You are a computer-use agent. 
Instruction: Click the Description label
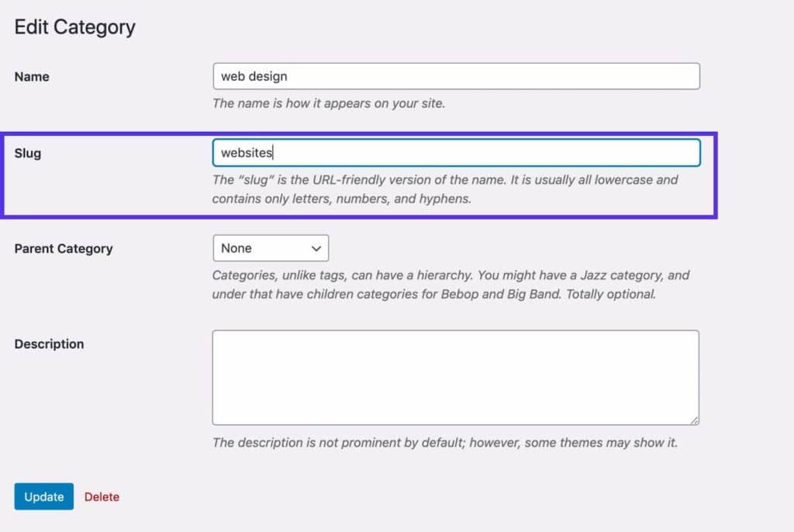click(x=49, y=344)
